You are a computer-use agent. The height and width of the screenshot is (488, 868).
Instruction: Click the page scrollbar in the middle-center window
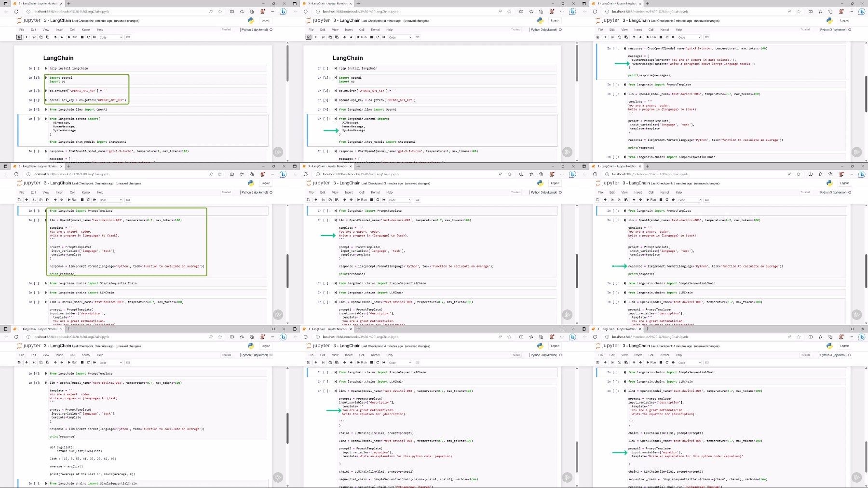click(577, 270)
